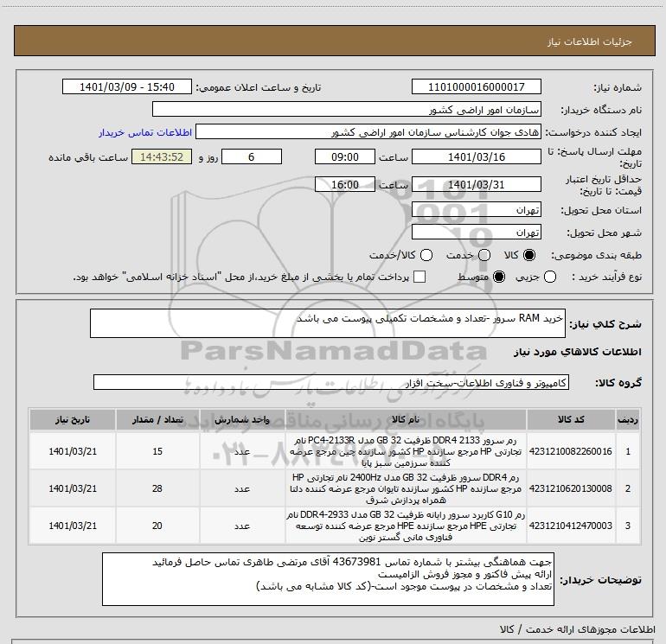Select the کالا/خدمت radio button
Image resolution: width=666 pixels, height=644 pixels.
(x=426, y=255)
